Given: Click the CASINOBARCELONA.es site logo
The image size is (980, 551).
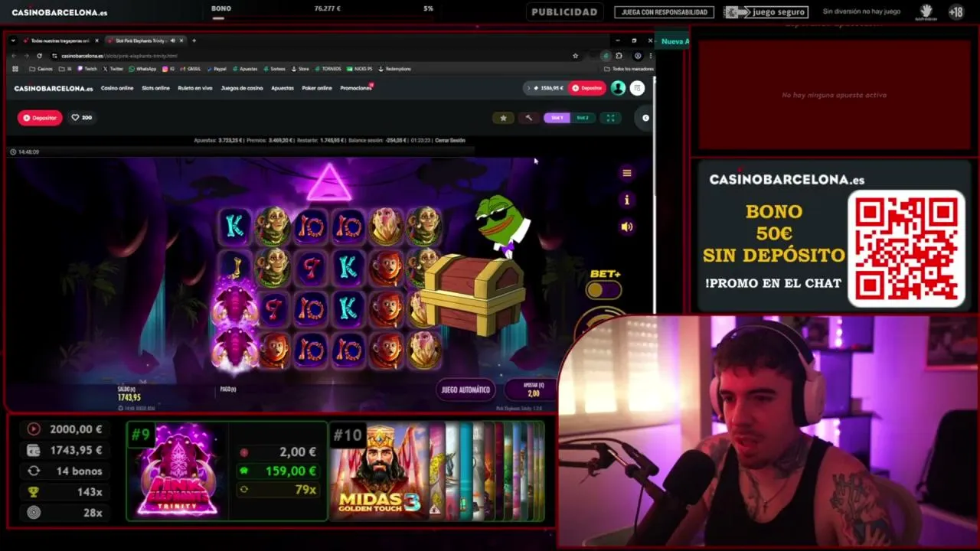Looking at the screenshot, I should point(54,88).
